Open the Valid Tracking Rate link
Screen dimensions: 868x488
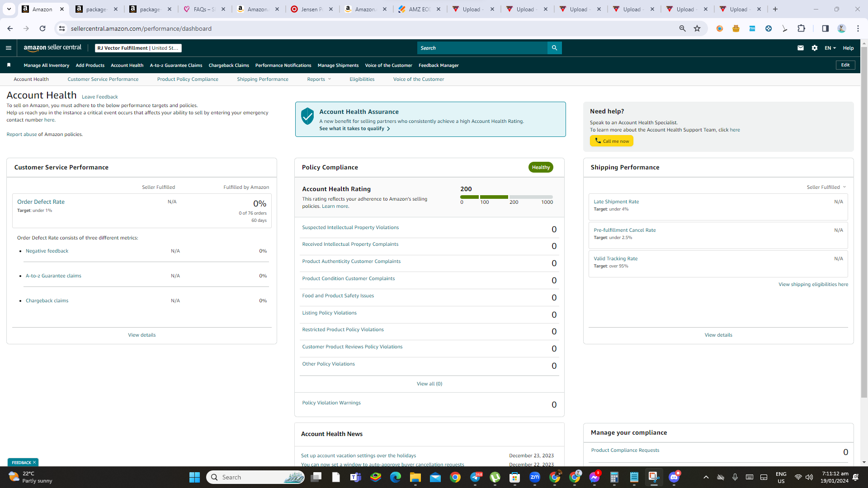tap(616, 259)
